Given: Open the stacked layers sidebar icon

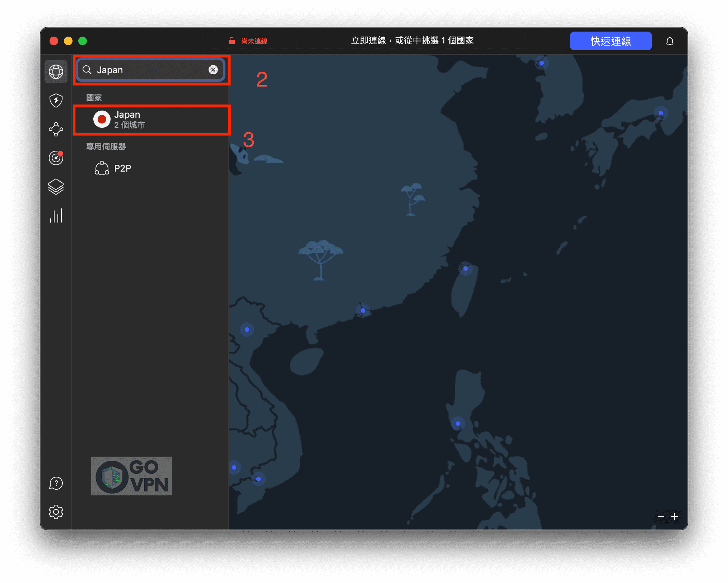Looking at the screenshot, I should pos(56,187).
